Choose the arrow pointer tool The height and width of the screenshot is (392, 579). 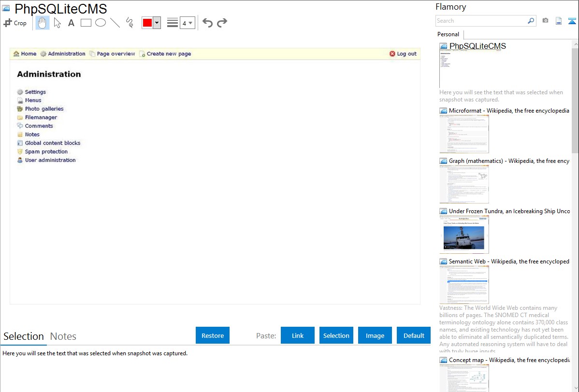click(x=57, y=23)
